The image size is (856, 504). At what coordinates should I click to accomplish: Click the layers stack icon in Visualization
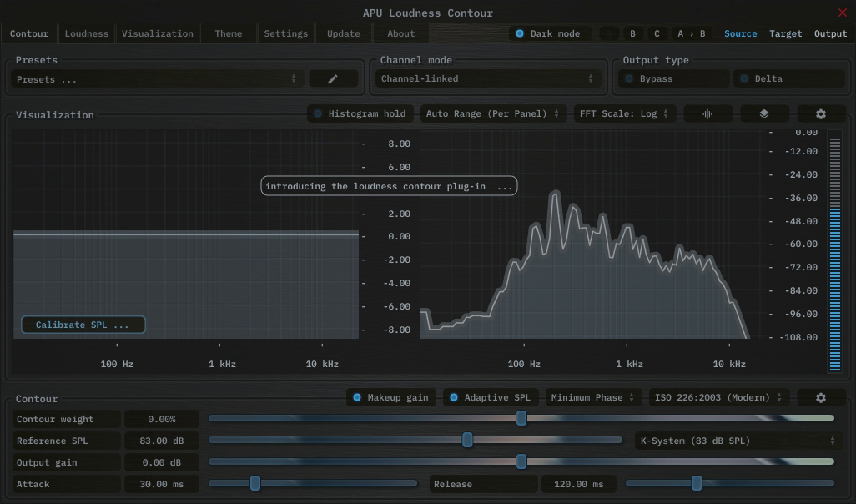(x=764, y=113)
